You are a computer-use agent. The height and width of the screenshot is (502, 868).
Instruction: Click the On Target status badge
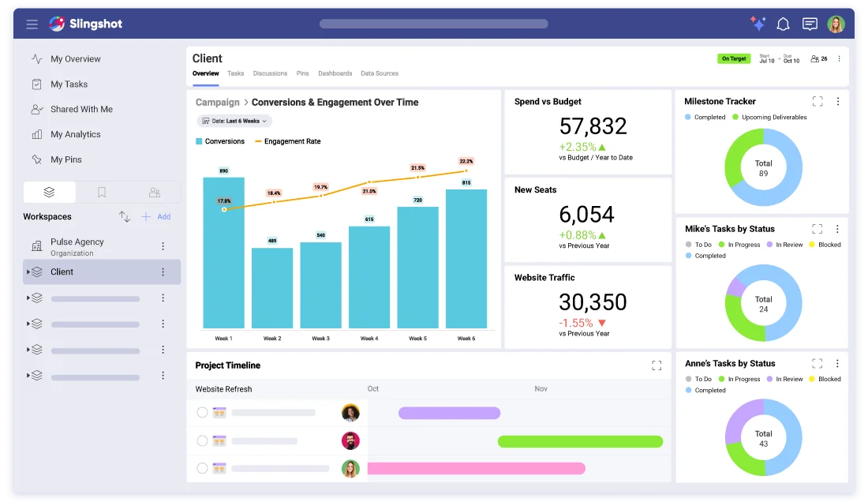[x=734, y=58]
